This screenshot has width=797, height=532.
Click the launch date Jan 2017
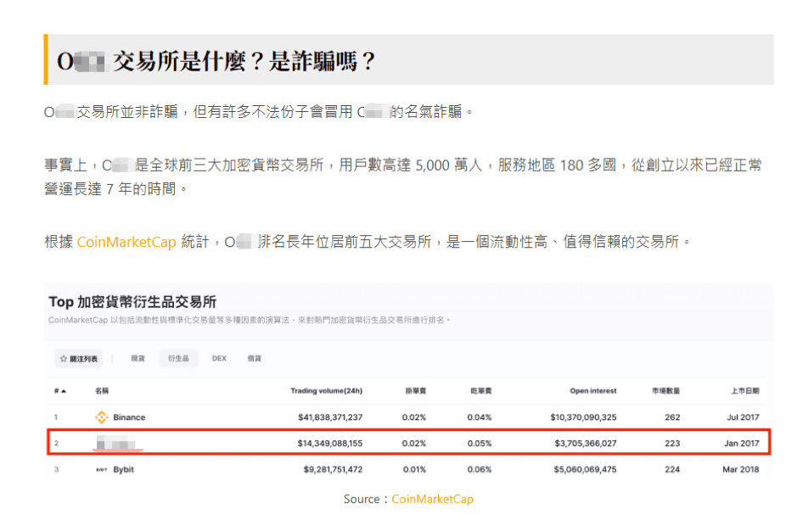pos(742,443)
